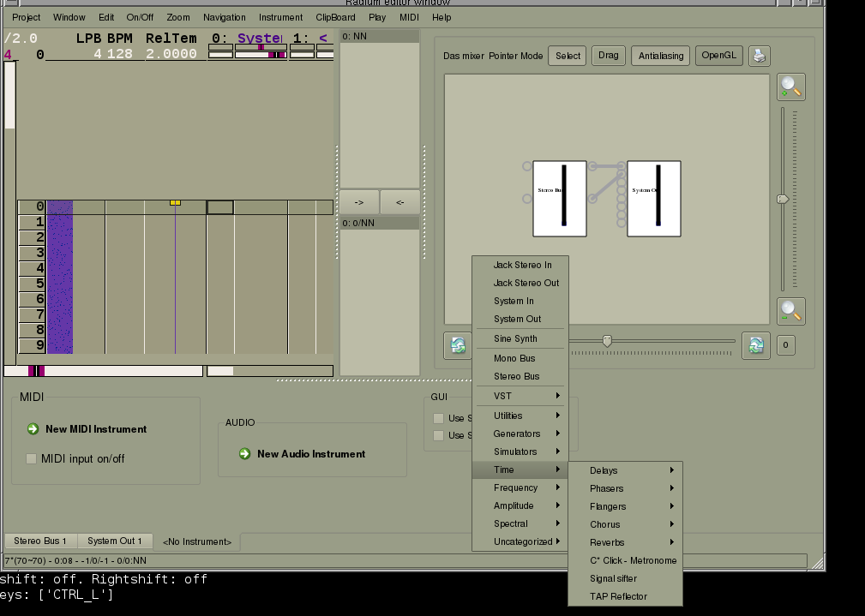Click the refresh icon right of horizontal slider
The image size is (865, 616).
pos(755,345)
